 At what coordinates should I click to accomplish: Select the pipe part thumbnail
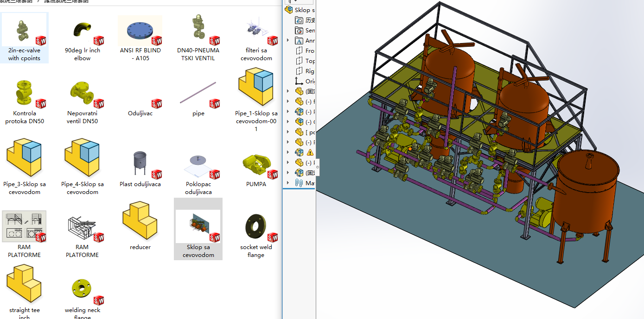pos(198,93)
